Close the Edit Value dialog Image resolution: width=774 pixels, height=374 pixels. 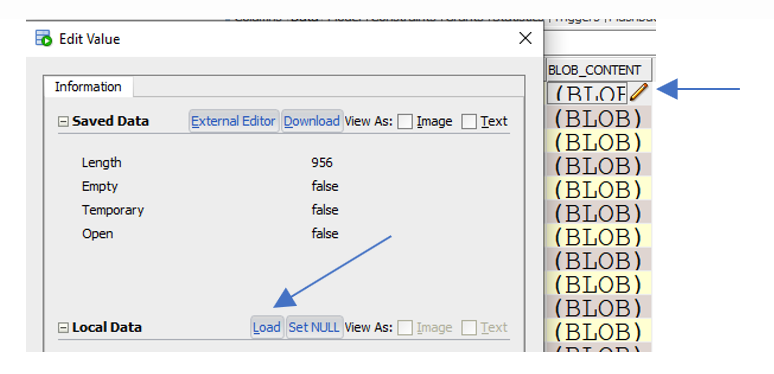525,38
